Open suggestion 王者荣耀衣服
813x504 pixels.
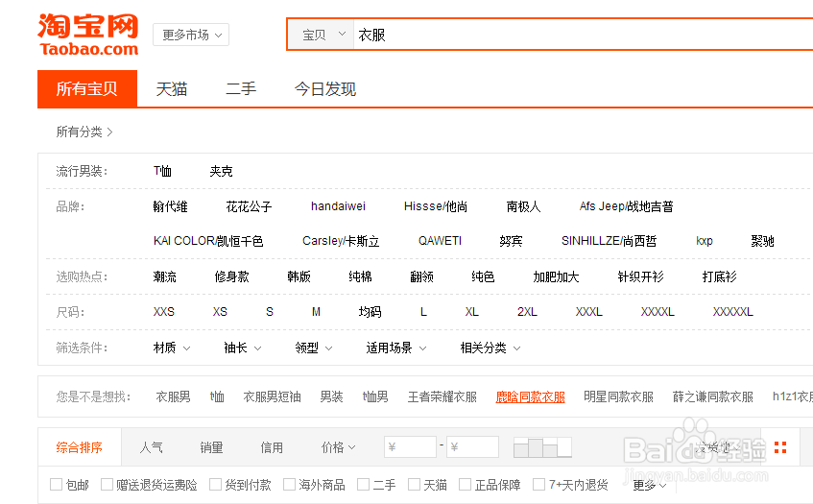442,396
